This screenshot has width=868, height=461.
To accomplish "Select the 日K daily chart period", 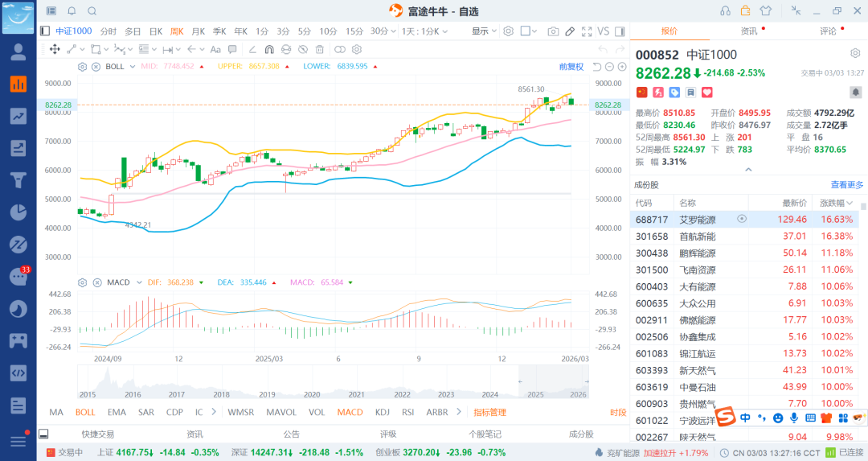I will [156, 31].
